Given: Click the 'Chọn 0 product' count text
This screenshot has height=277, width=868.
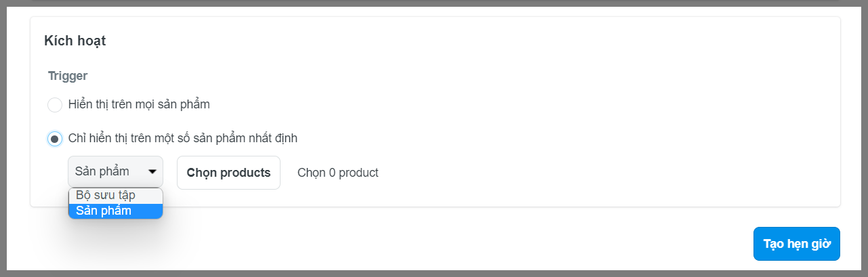Looking at the screenshot, I should click(337, 173).
